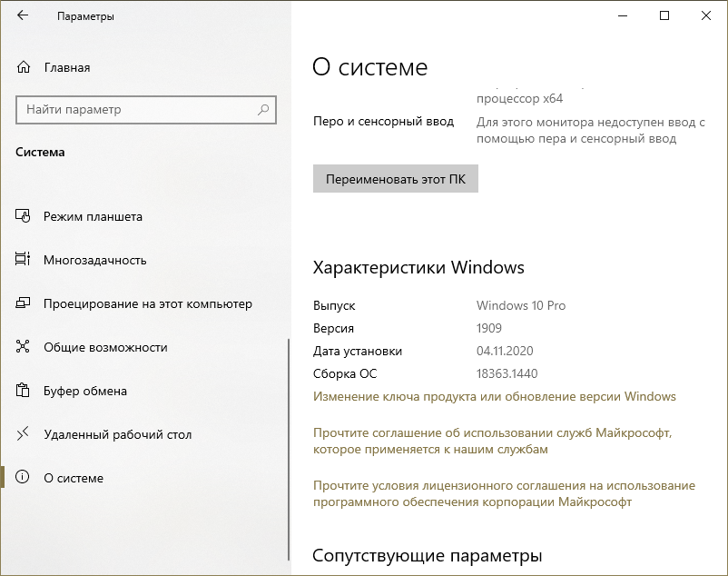Screen dimensions: 728x576
Task: Click the back arrow icon
Action: [23, 16]
